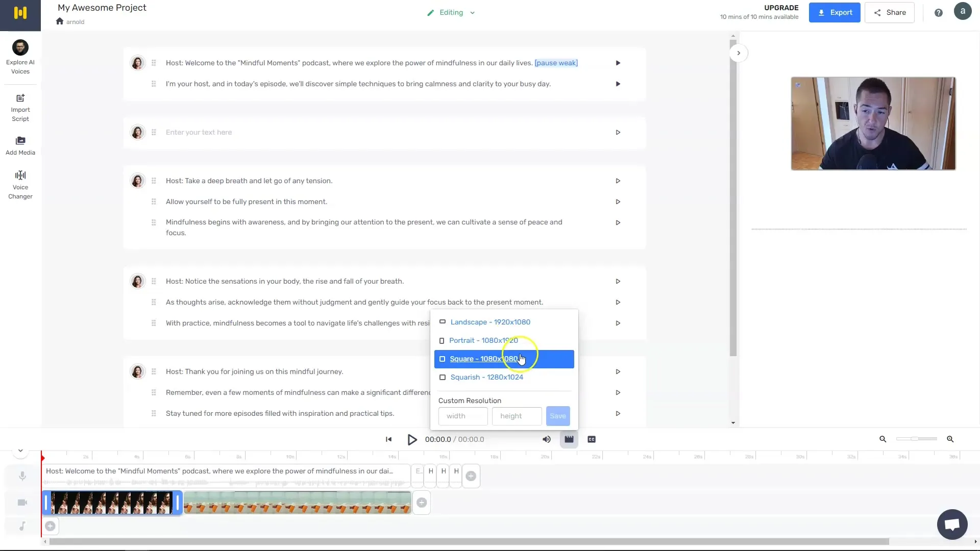
Task: Play 'Thank you for joining us' line
Action: coord(618,371)
